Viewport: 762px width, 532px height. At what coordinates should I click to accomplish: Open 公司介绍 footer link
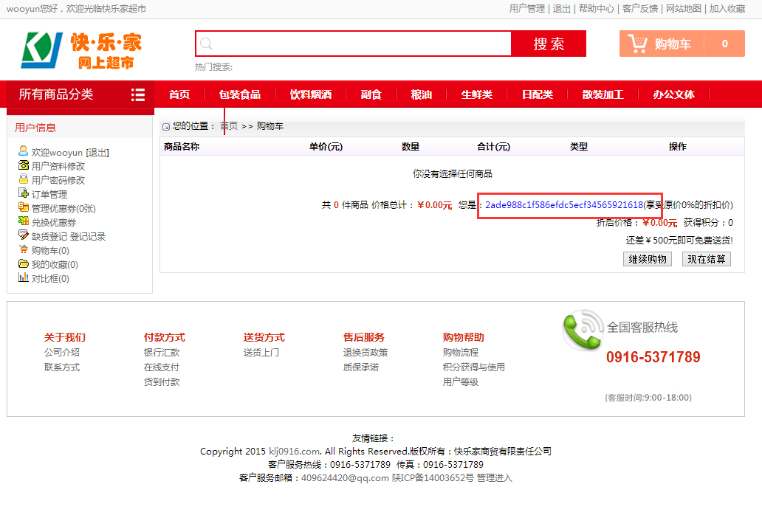pyautogui.click(x=62, y=352)
